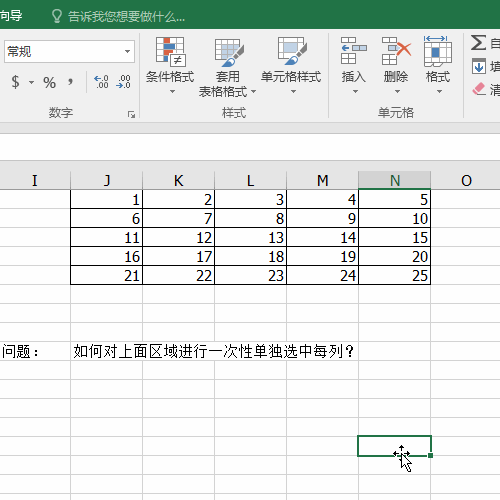Expand the currency $ format dropdown arrow
The width and height of the screenshot is (500, 500).
click(31, 82)
